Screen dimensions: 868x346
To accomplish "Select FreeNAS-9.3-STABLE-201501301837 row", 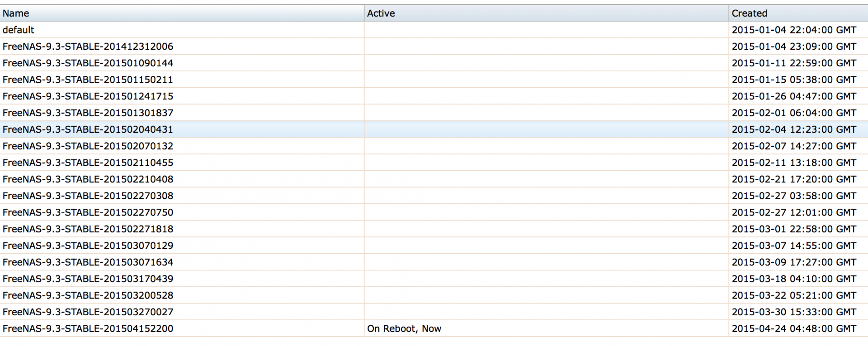I will (x=434, y=113).
